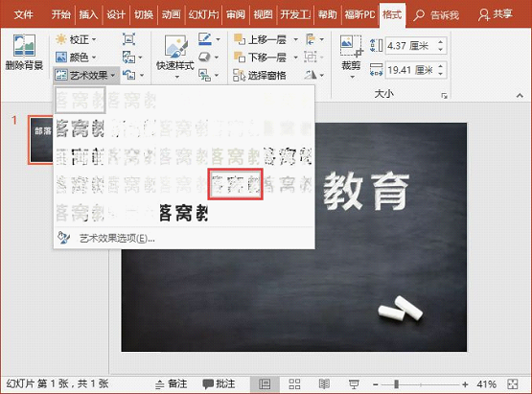The height and width of the screenshot is (394, 532).
Task: Open the 选择窗格 selection pane
Action: tap(260, 75)
